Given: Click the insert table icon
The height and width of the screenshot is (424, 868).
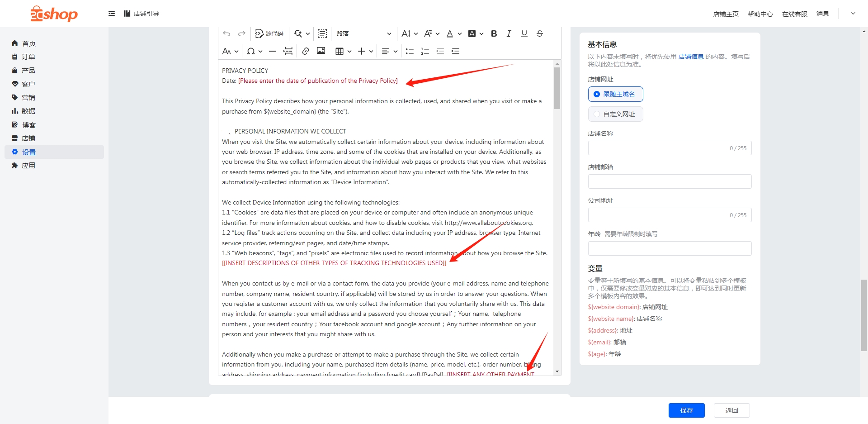Looking at the screenshot, I should [x=340, y=51].
